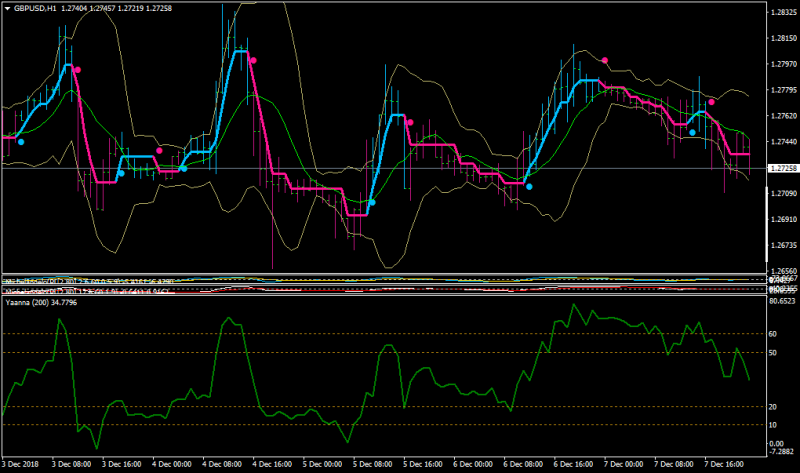Click 7 Dec 00:00 on the time axis

pyautogui.click(x=624, y=464)
